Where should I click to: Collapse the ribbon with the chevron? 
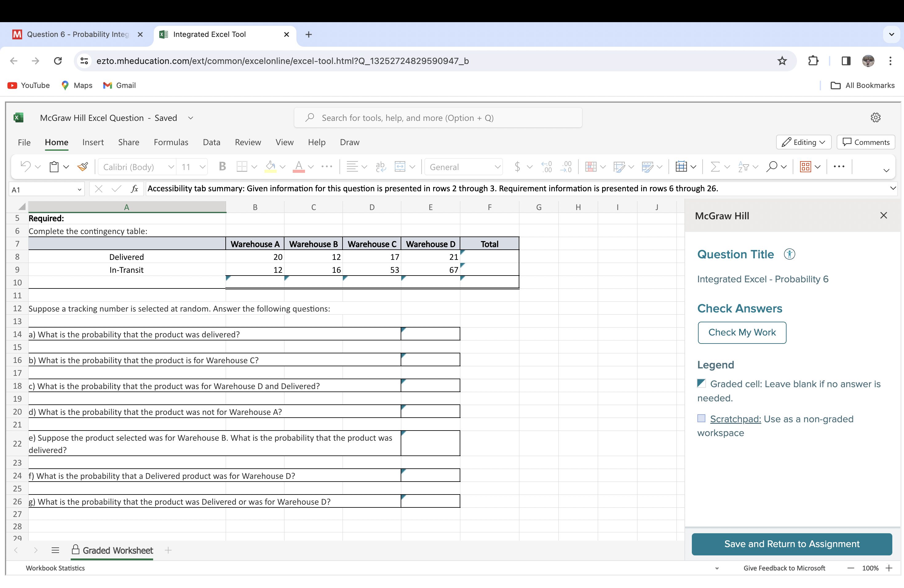886,170
